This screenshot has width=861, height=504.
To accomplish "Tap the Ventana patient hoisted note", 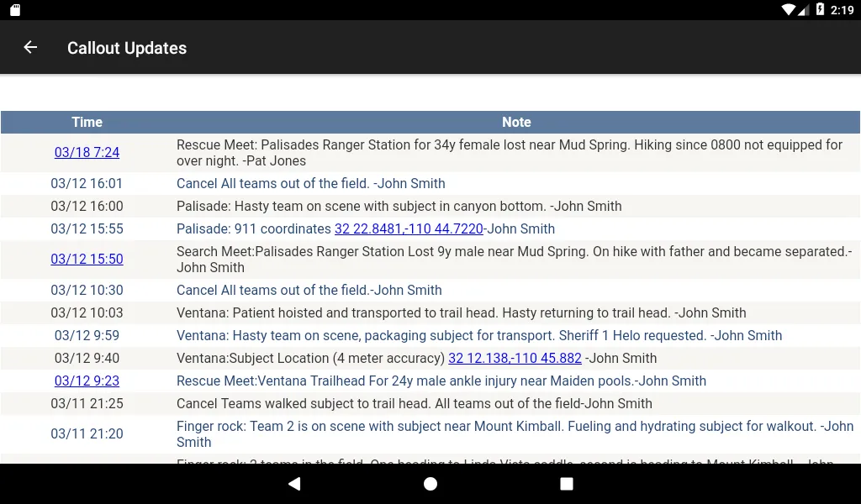I will click(x=461, y=313).
